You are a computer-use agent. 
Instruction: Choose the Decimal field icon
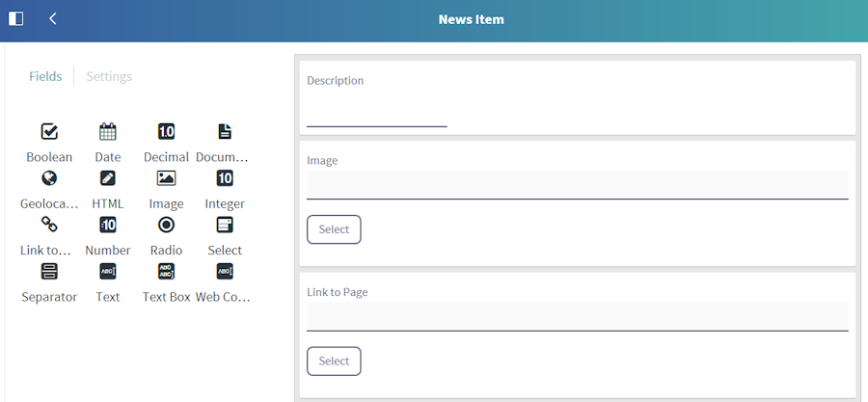pyautogui.click(x=166, y=132)
